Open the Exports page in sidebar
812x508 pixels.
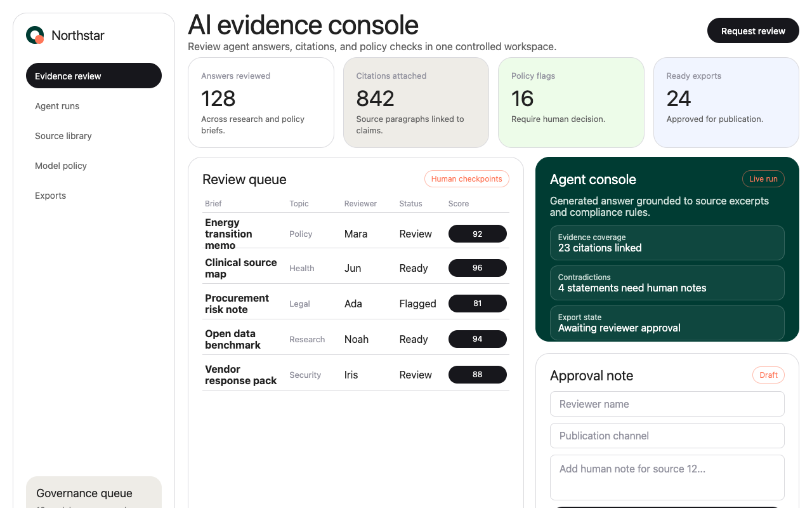point(94,196)
